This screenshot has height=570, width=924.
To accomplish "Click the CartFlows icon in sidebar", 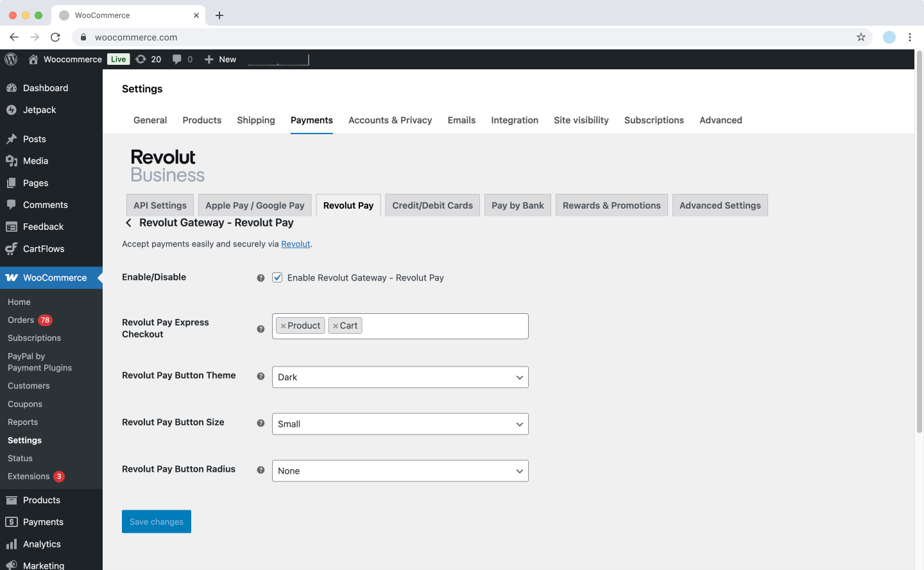I will 12,248.
